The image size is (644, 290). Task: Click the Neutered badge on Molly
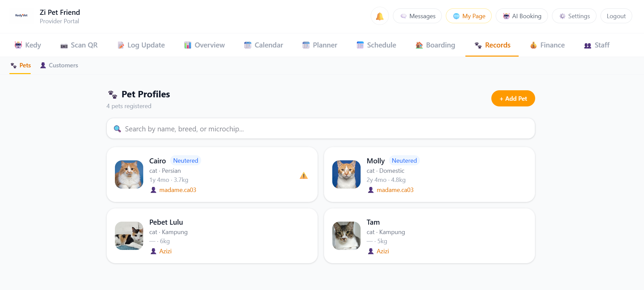click(x=404, y=161)
